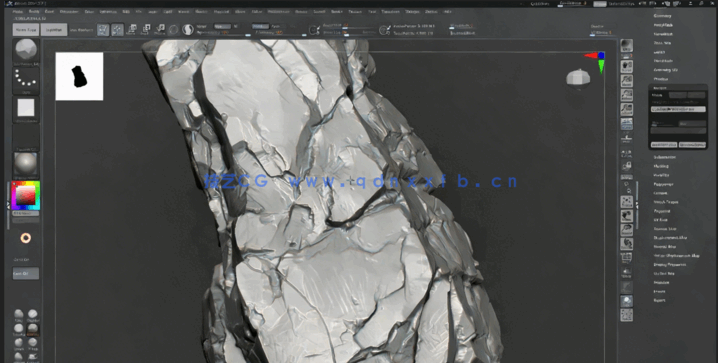This screenshot has width=718, height=363.
Task: Click the XYZ axis gizmo in the viewport corner
Action: pos(595,61)
